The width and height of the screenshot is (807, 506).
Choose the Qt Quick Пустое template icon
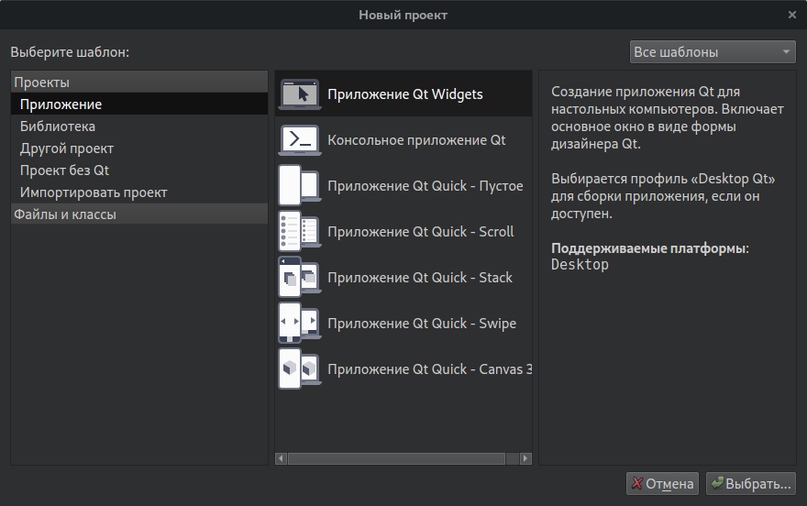coord(300,185)
